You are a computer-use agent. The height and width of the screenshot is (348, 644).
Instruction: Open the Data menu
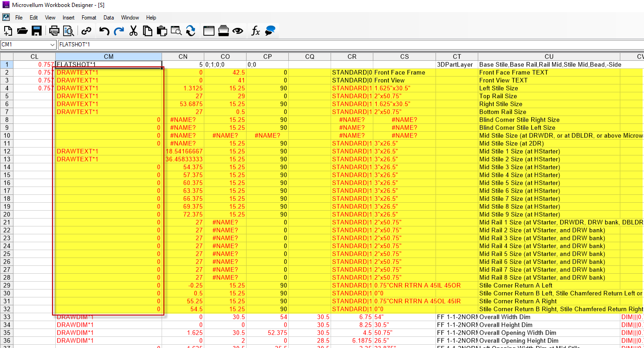109,18
